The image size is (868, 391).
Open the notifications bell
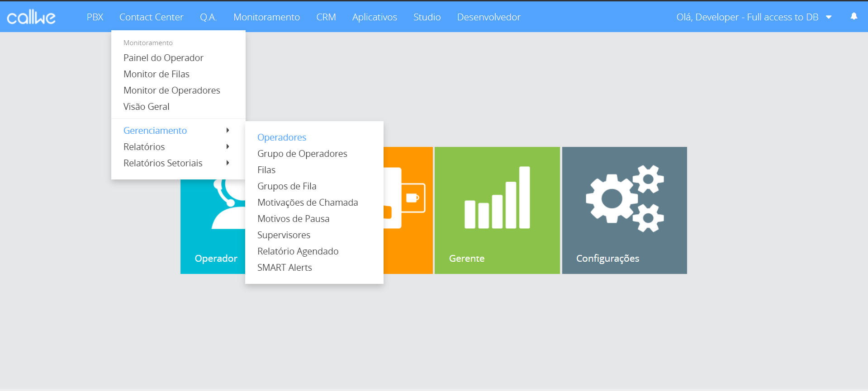(854, 17)
